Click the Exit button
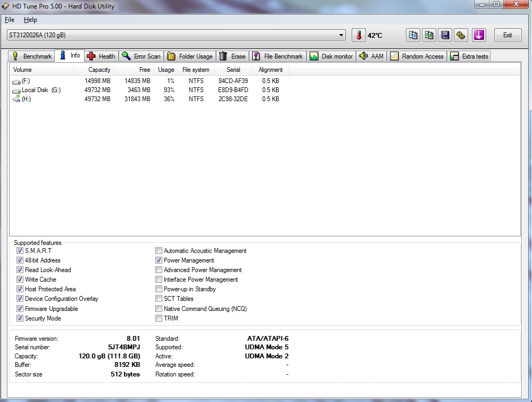 508,35
